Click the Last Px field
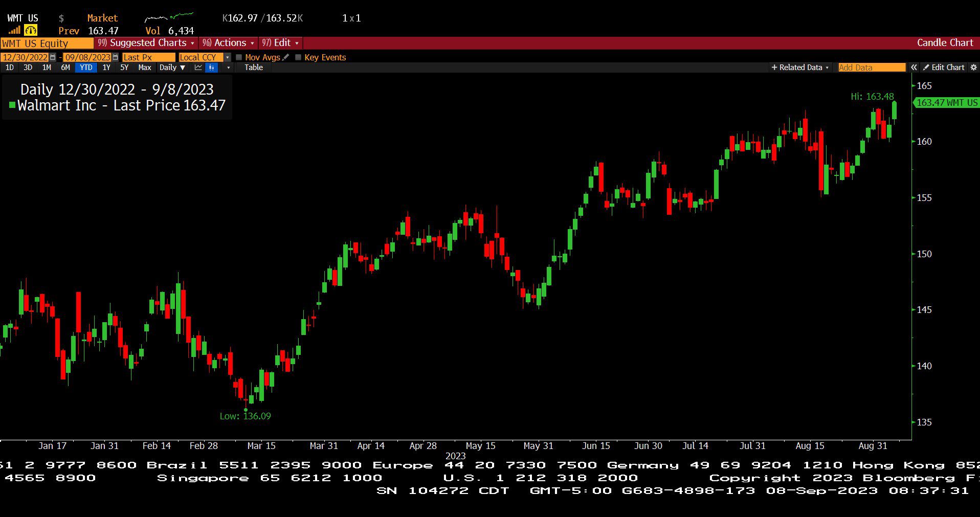This screenshot has width=980, height=517. pyautogui.click(x=148, y=57)
